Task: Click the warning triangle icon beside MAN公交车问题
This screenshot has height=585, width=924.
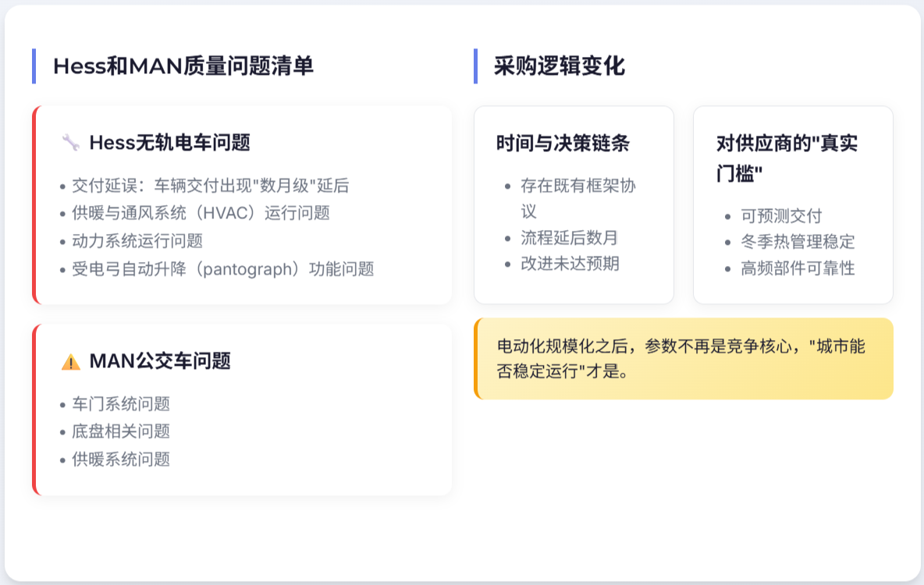Action: pos(70,362)
